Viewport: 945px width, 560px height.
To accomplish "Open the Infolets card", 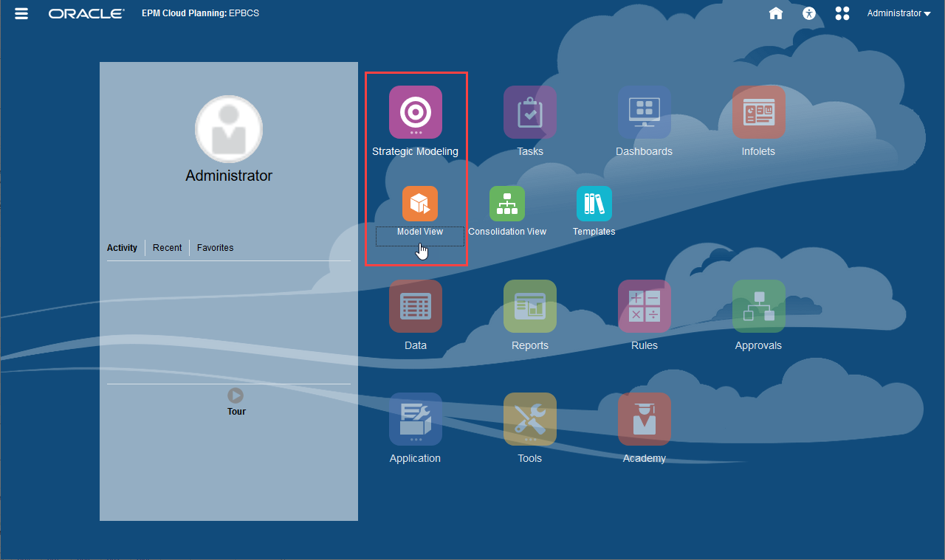I will pyautogui.click(x=758, y=112).
